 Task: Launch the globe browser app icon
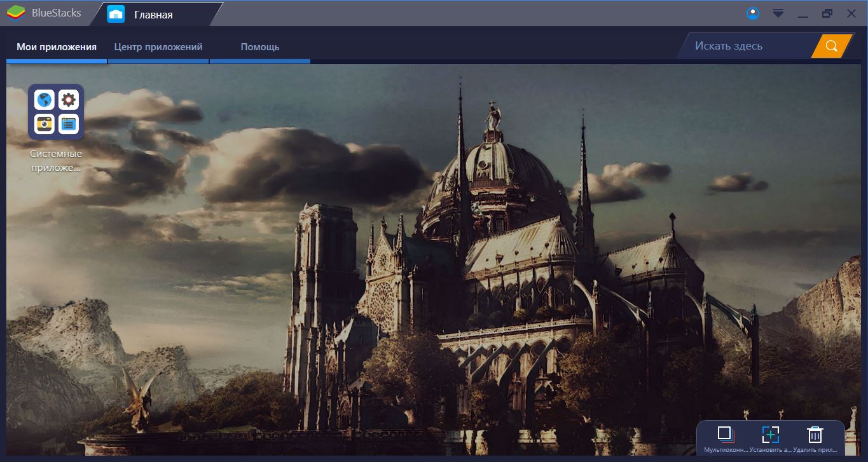click(45, 100)
